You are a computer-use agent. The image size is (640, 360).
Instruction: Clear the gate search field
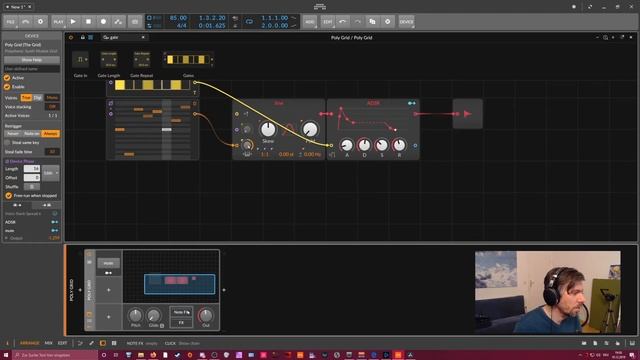pyautogui.click(x=143, y=37)
